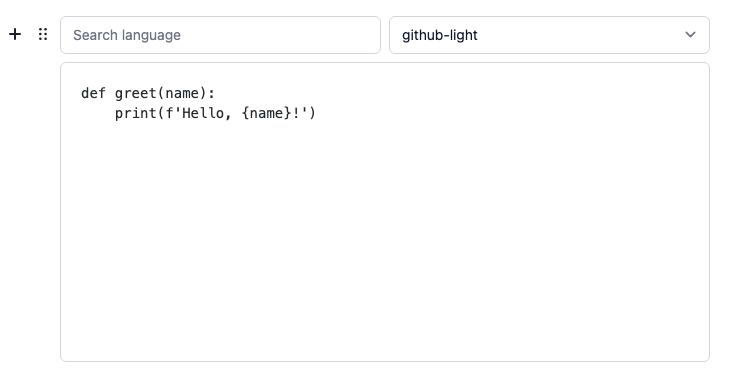Screen dimensions: 734x392
Task: Click the print call in code
Action: (x=136, y=113)
